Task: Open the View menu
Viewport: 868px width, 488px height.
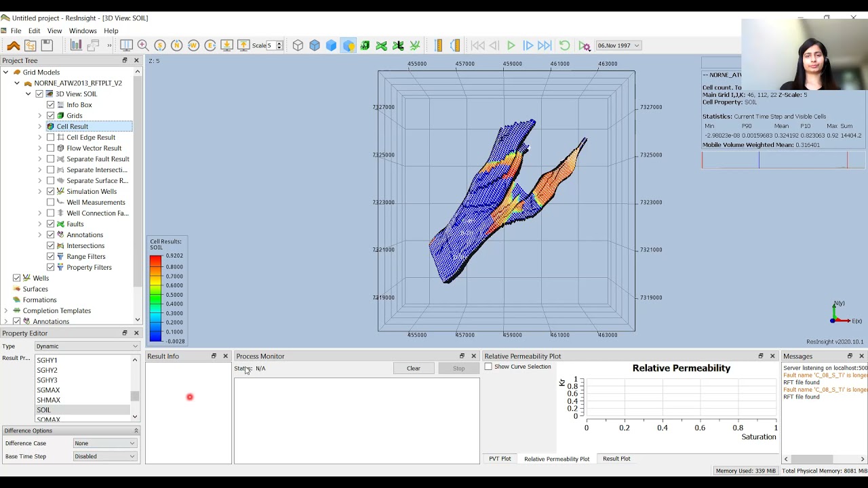Action: tap(54, 30)
